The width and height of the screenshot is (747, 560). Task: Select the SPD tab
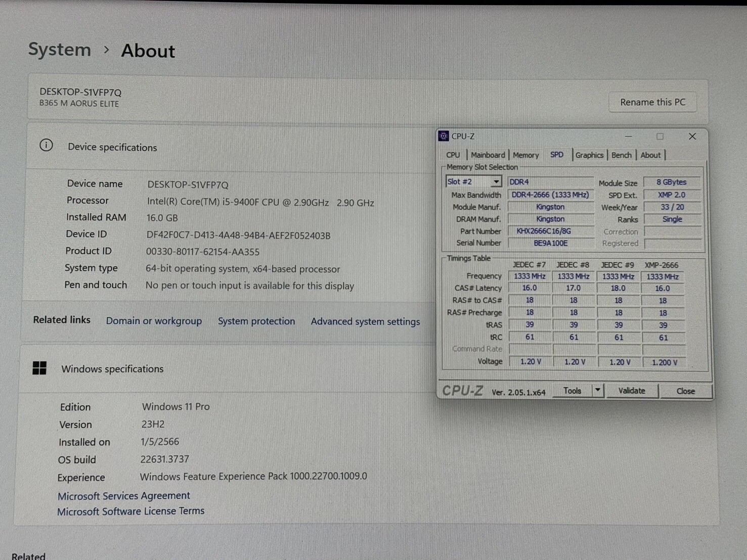(557, 155)
